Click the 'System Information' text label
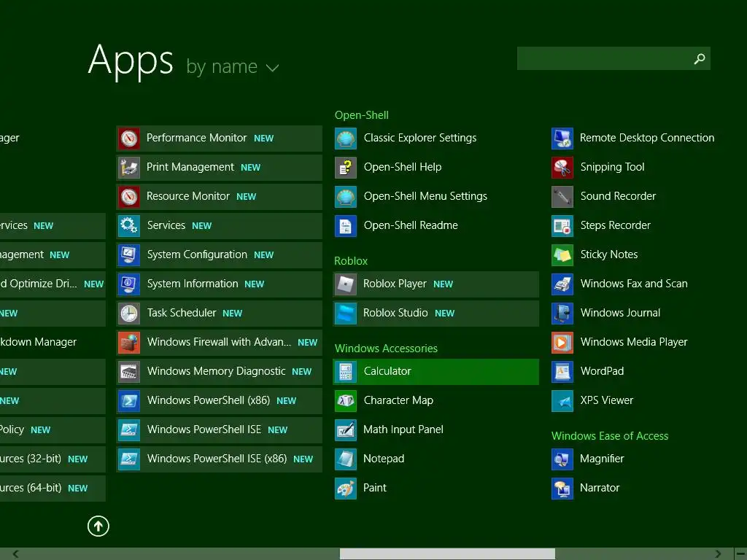This screenshot has width=747, height=560. tap(193, 284)
